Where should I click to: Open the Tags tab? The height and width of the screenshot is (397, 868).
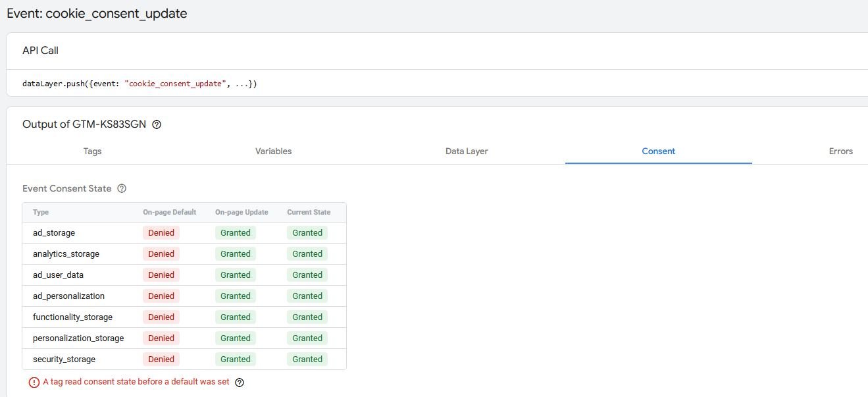click(x=93, y=151)
